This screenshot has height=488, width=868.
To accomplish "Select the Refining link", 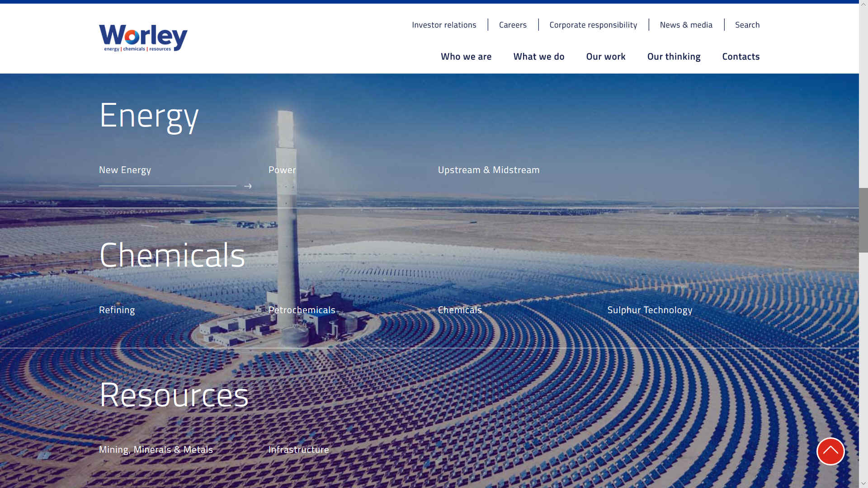I will click(x=117, y=310).
